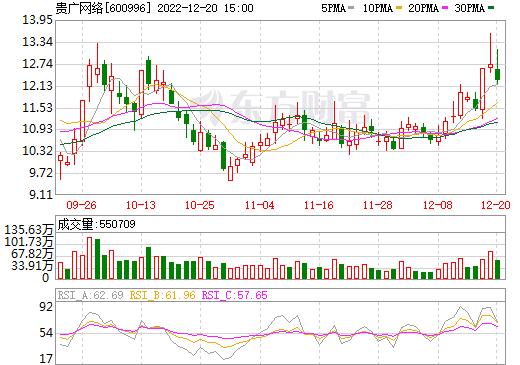Click the stock title 贵广网络[600996]
This screenshot has width=520, height=365.
click(x=103, y=8)
